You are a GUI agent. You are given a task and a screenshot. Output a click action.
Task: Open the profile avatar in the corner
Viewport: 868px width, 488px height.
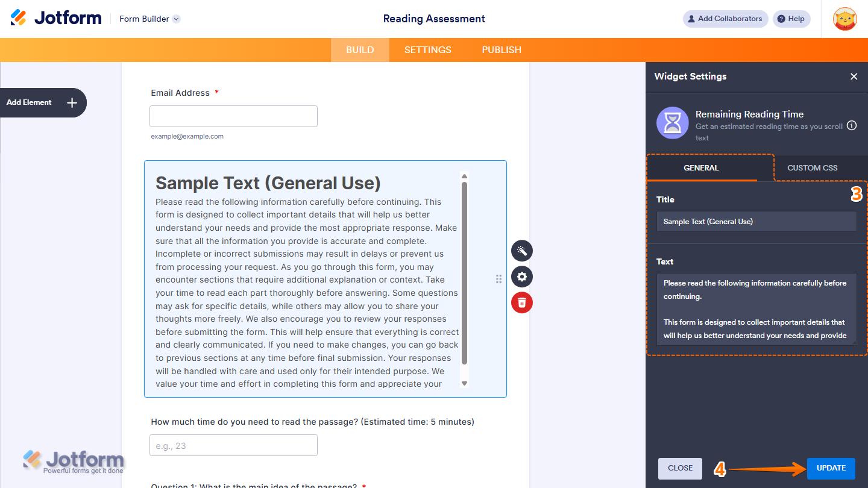tap(844, 19)
